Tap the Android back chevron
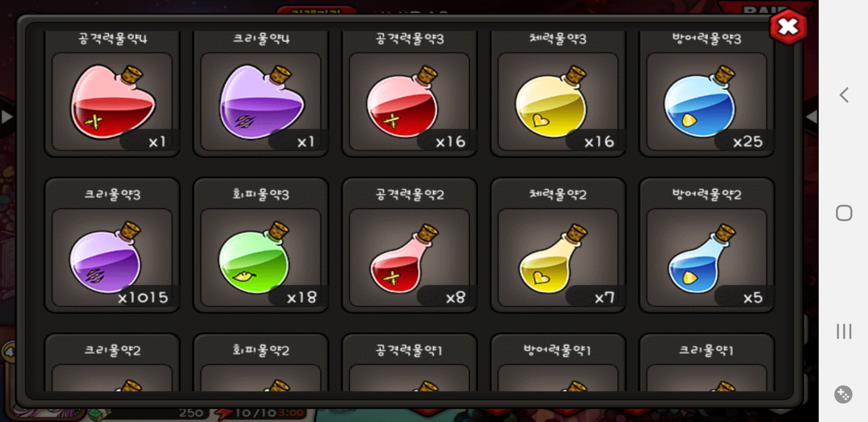The image size is (868, 422). click(844, 95)
